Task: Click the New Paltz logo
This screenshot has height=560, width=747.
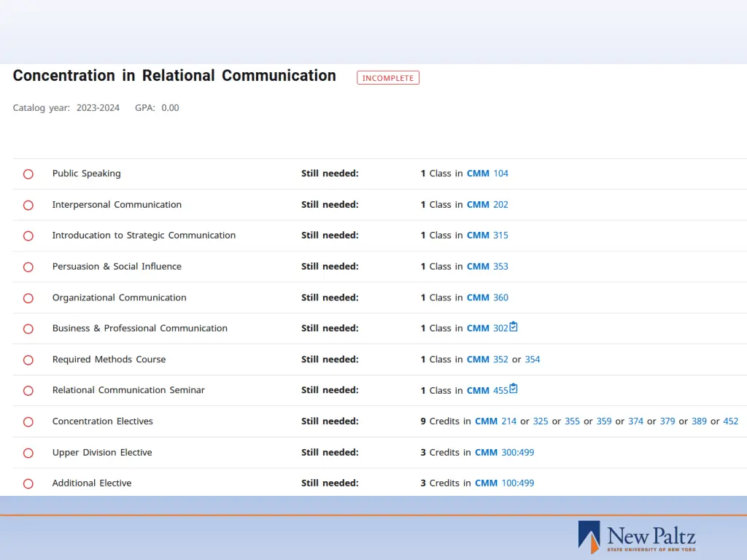Action: [x=637, y=537]
